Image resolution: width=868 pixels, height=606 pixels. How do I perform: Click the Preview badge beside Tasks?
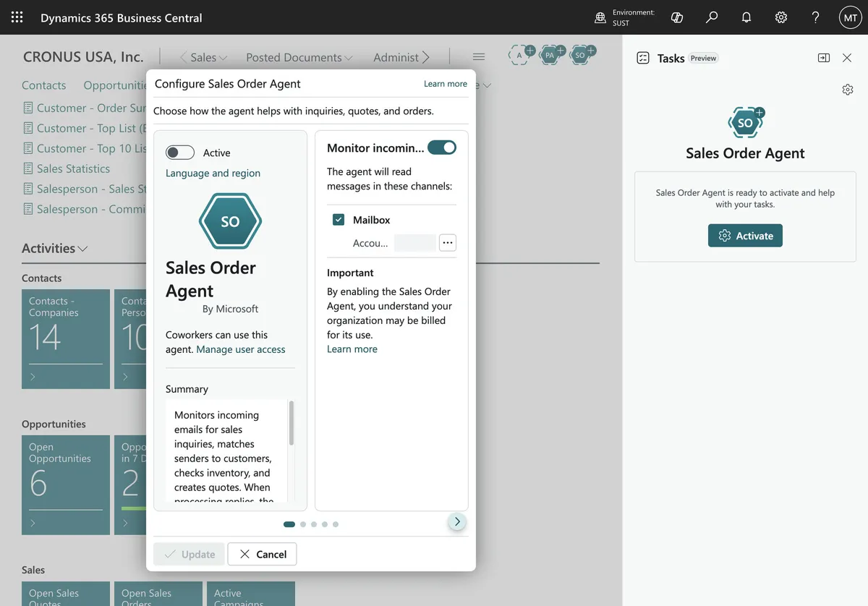[703, 58]
